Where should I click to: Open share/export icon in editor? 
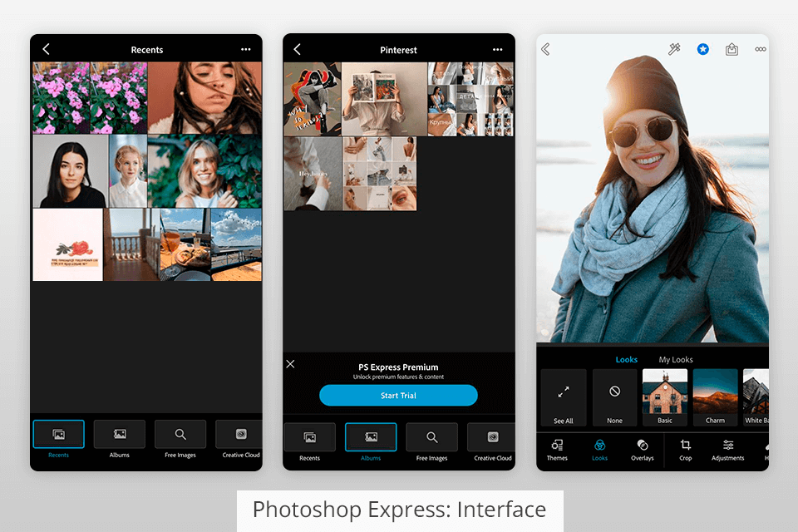click(731, 49)
